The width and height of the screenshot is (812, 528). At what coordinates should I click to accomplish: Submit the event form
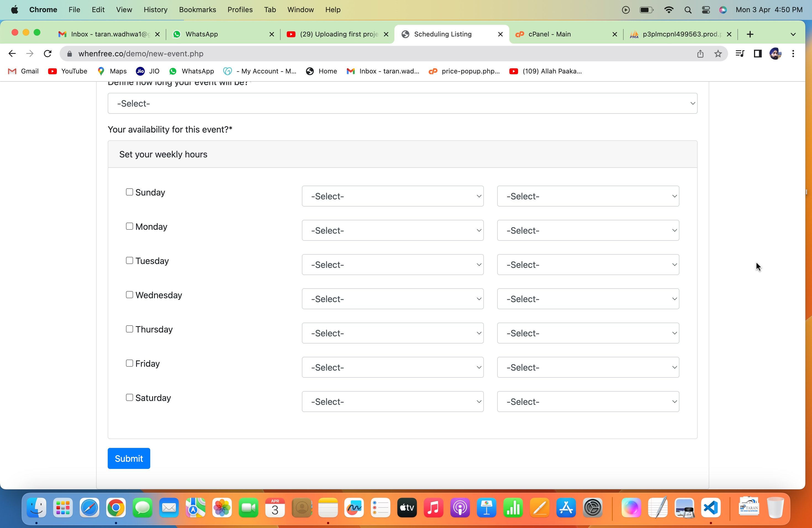[x=129, y=458]
